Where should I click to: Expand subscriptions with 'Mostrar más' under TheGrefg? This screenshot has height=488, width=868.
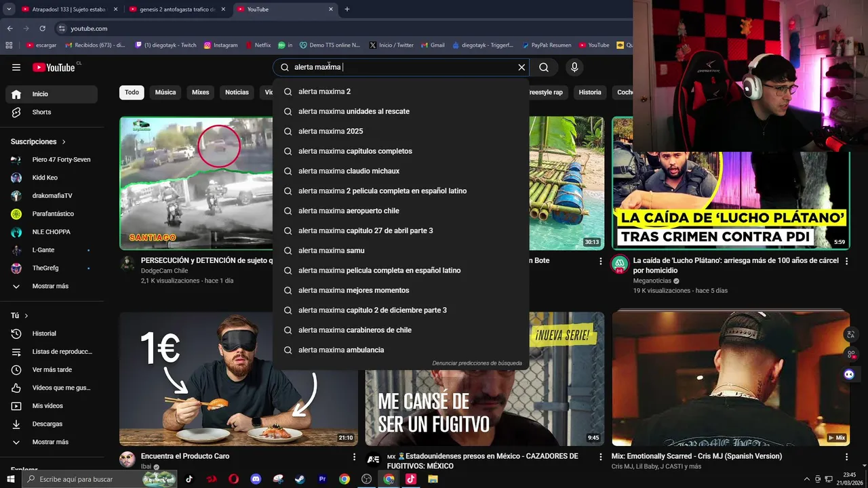[x=52, y=286]
